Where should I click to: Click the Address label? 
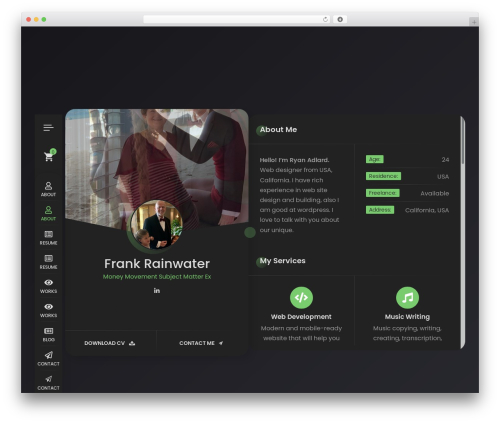click(380, 210)
